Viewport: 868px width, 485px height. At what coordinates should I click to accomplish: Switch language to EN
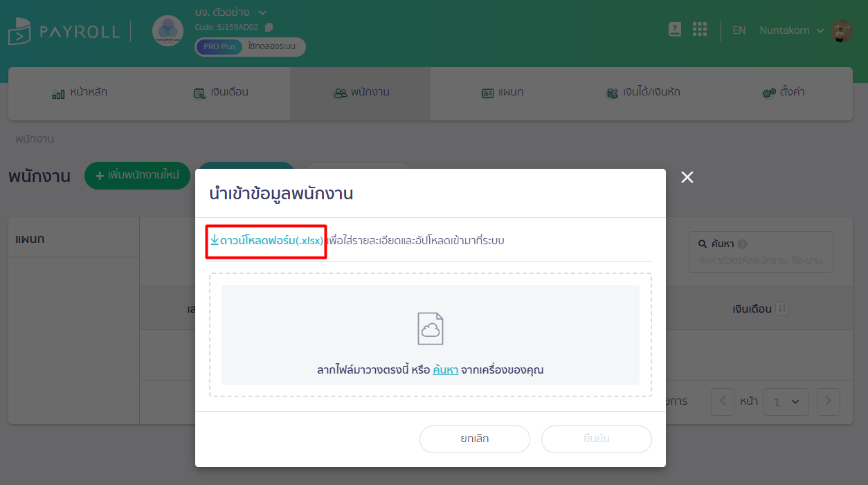[x=739, y=30]
